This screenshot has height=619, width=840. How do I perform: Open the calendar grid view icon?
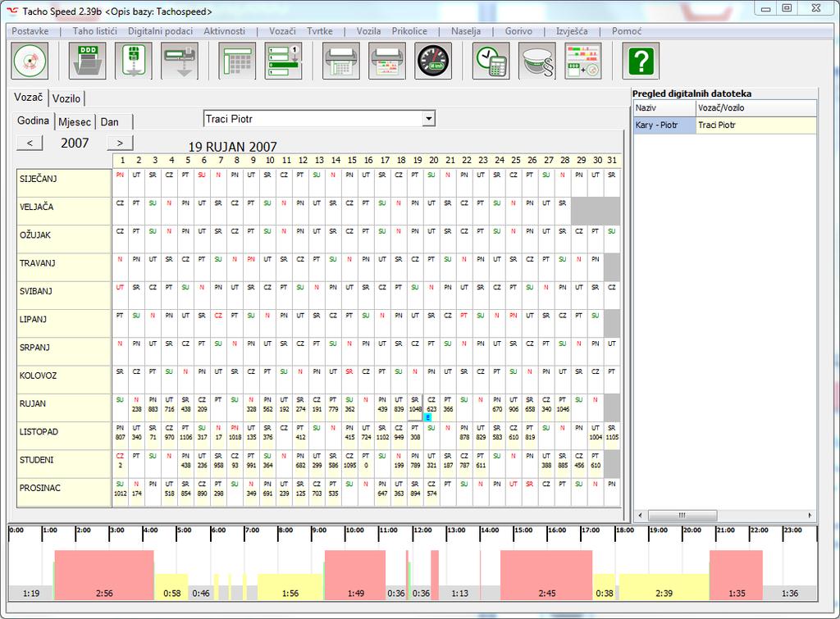(237, 61)
